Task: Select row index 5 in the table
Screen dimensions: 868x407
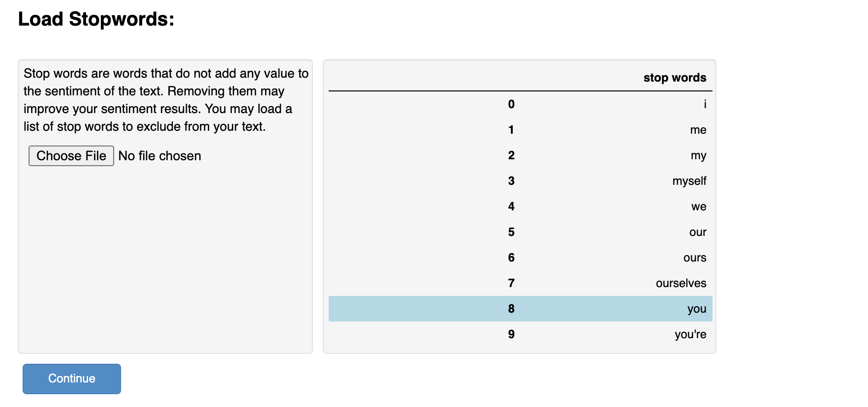Action: tap(511, 232)
